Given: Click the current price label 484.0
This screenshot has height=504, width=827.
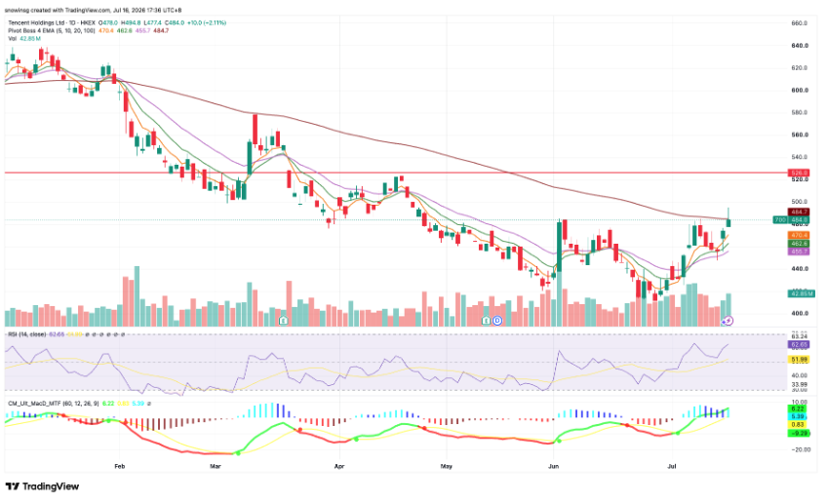Looking at the screenshot, I should pyautogui.click(x=799, y=220).
